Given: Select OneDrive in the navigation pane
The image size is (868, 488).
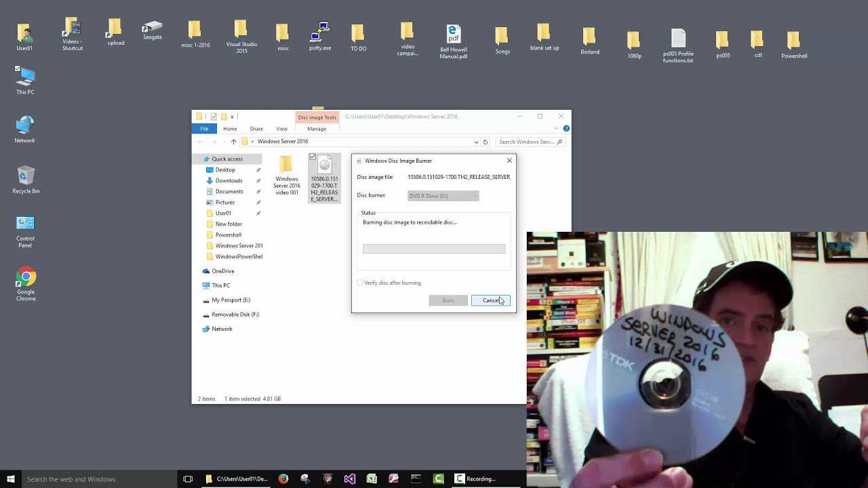Looking at the screenshot, I should [x=223, y=271].
